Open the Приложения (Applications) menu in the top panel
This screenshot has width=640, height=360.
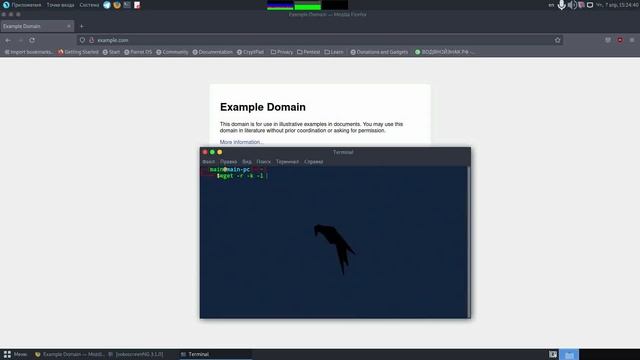(22, 5)
